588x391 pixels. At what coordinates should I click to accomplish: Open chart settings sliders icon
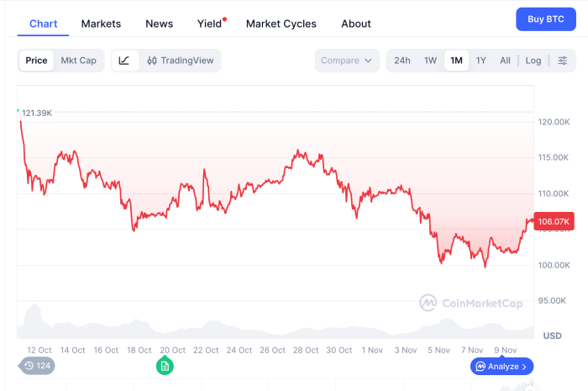(563, 61)
